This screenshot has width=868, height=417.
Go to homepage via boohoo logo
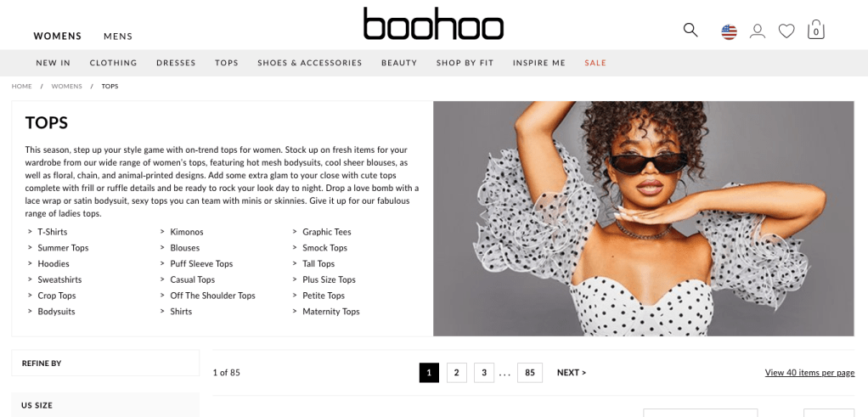click(433, 23)
